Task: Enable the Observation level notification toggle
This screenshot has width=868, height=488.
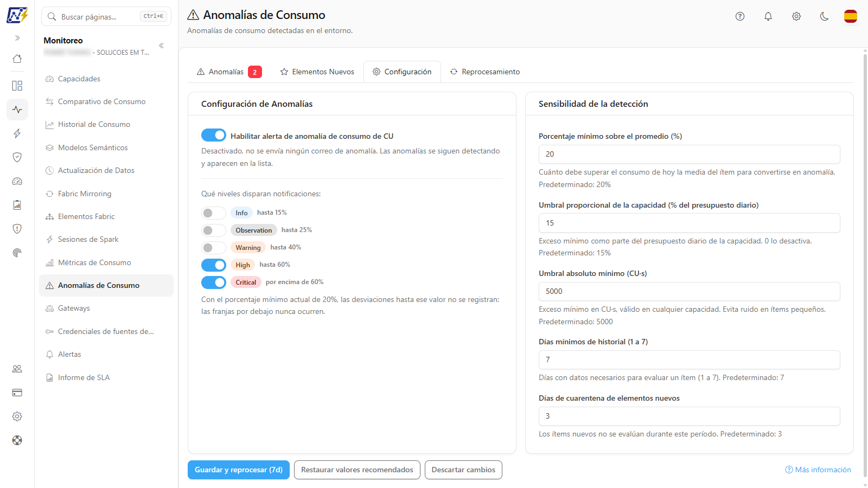Action: tap(214, 230)
